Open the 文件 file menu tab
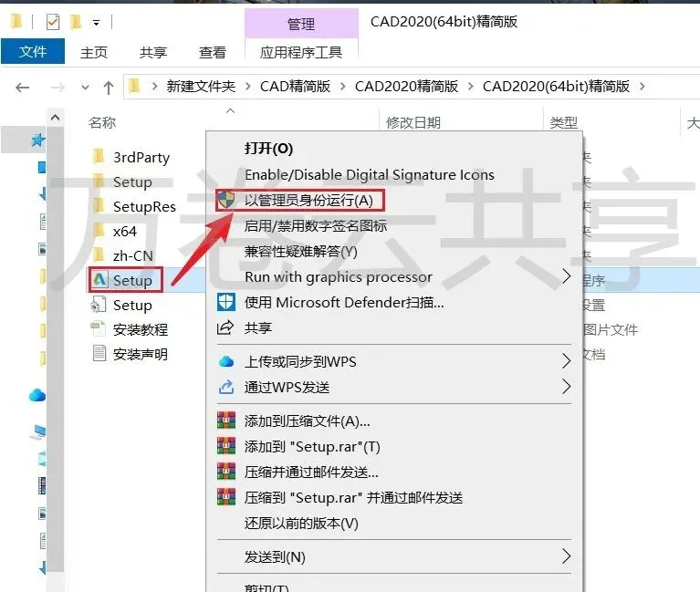Viewport: 700px width, 592px height. point(33,51)
